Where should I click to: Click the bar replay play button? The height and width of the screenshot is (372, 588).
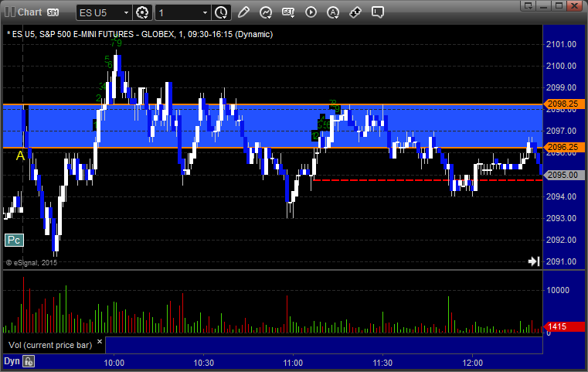(x=311, y=12)
